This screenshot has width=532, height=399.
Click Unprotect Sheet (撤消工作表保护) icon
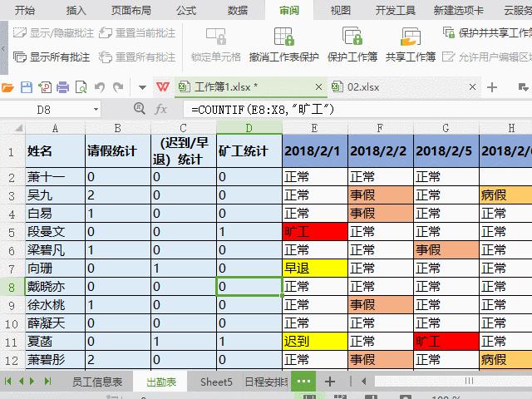(284, 37)
